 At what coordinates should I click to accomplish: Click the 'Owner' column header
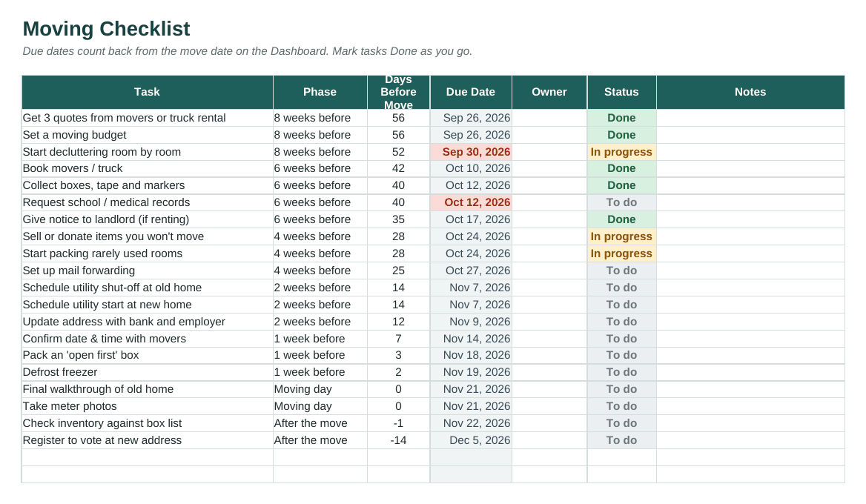point(549,92)
